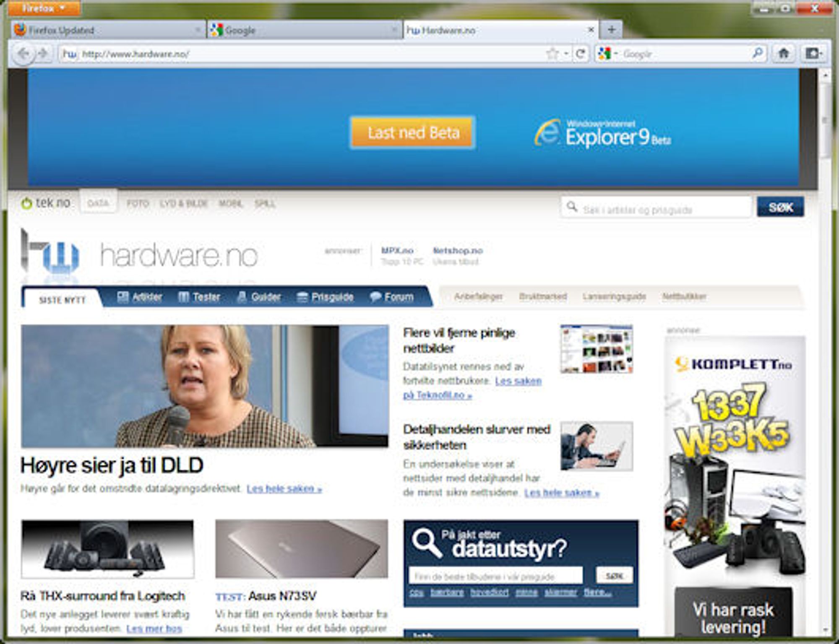Click the SØK button in datautstyr box
839x644 pixels.
click(x=614, y=576)
